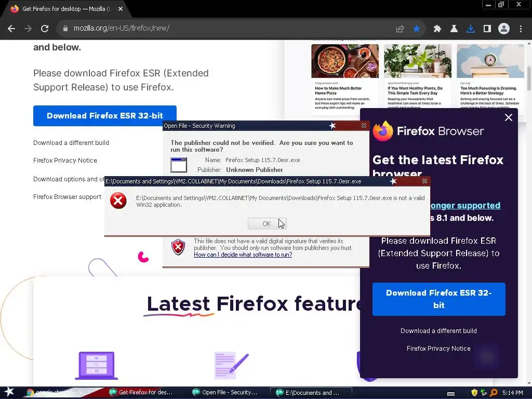The height and width of the screenshot is (399, 532).
Task: Open the downloads toolbar icon
Action: point(471,29)
